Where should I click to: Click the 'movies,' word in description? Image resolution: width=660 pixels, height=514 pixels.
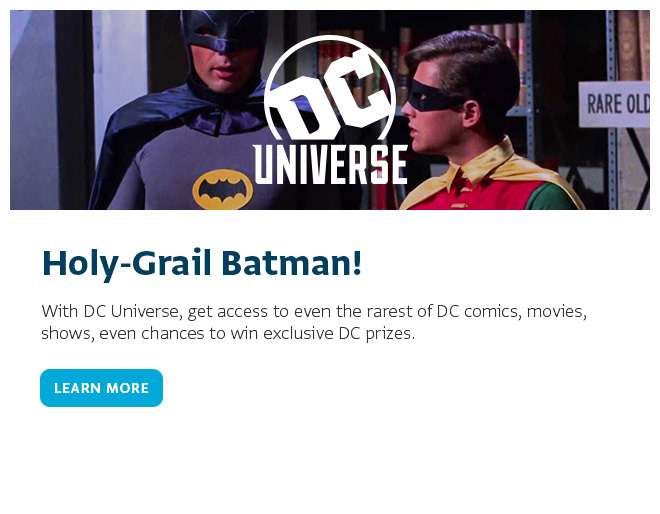pyautogui.click(x=556, y=311)
